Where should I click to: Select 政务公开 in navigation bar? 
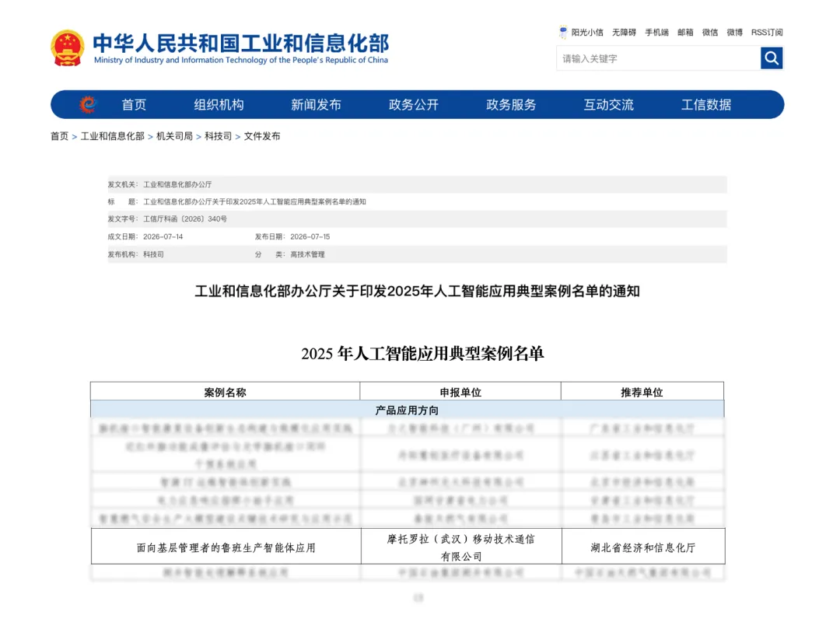[x=414, y=104]
